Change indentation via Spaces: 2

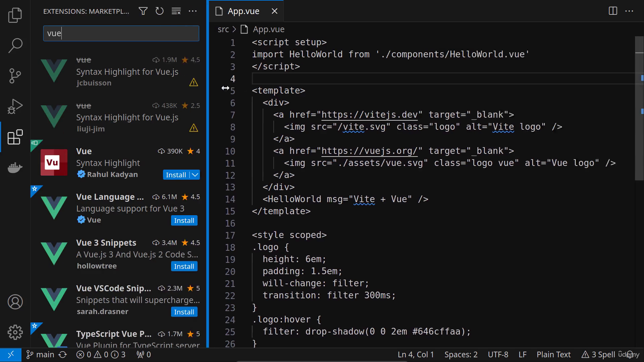pyautogui.click(x=461, y=355)
